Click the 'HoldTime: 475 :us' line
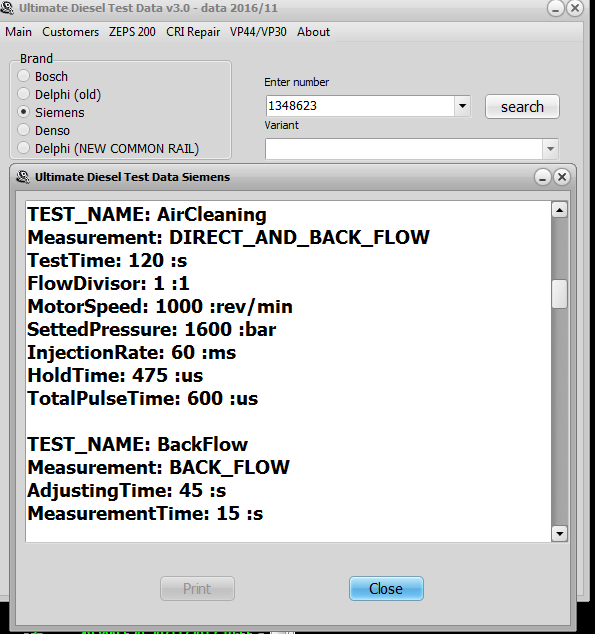595x634 pixels. pos(115,376)
